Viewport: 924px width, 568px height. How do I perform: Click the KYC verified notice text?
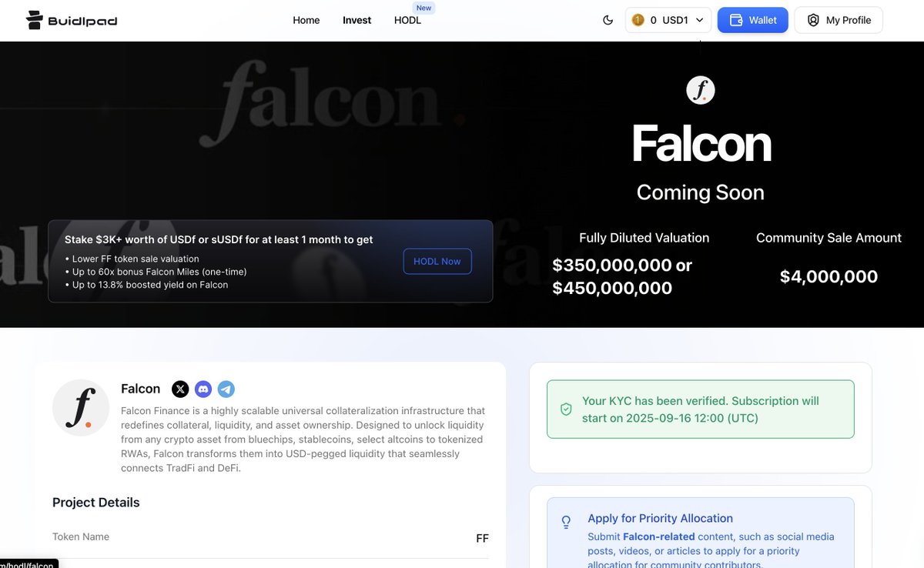(701, 409)
